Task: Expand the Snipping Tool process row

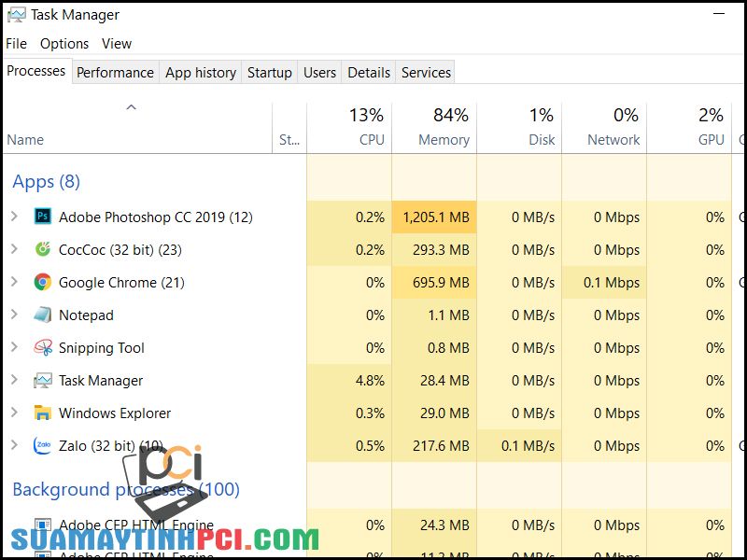Action: click(x=14, y=347)
